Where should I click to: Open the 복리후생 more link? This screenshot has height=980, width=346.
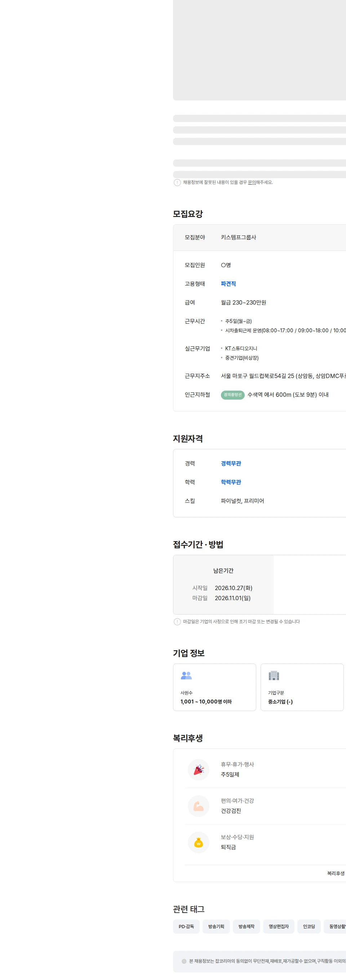click(336, 873)
